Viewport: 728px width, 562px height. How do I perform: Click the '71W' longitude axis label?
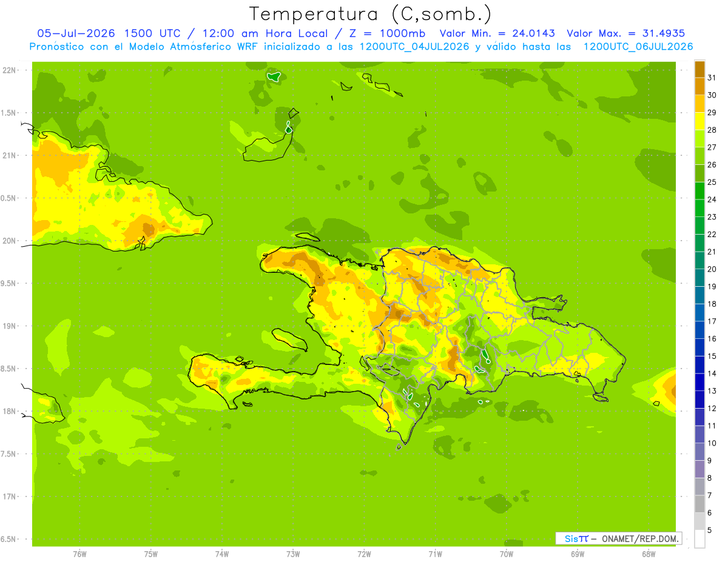435,554
